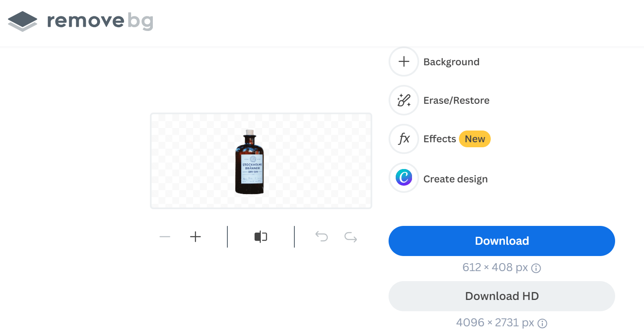Choose the Erase/Restore text label
Viewport: 644px width, 333px height.
click(456, 100)
